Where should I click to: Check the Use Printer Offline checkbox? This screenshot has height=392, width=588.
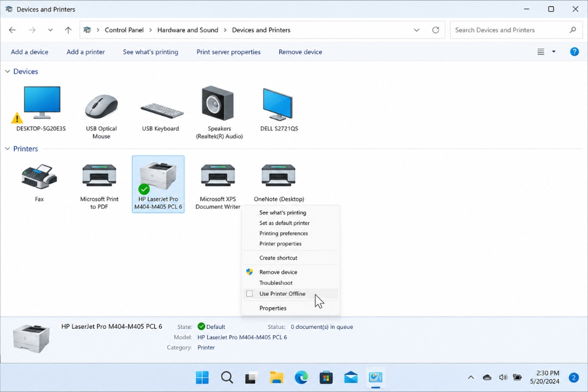(x=249, y=294)
